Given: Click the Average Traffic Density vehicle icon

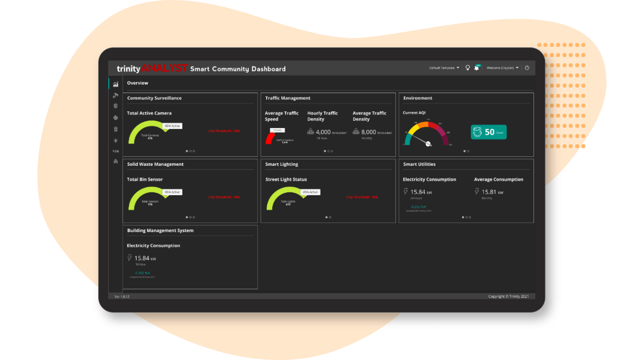Looking at the screenshot, I should click(356, 131).
